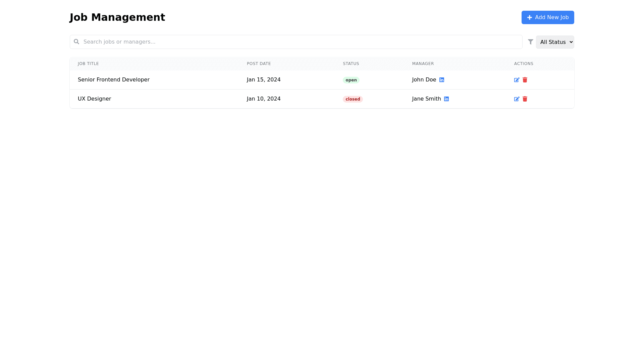The height and width of the screenshot is (362, 644).
Task: Open Jane Smith's LinkedIn profile icon
Action: click(446, 99)
